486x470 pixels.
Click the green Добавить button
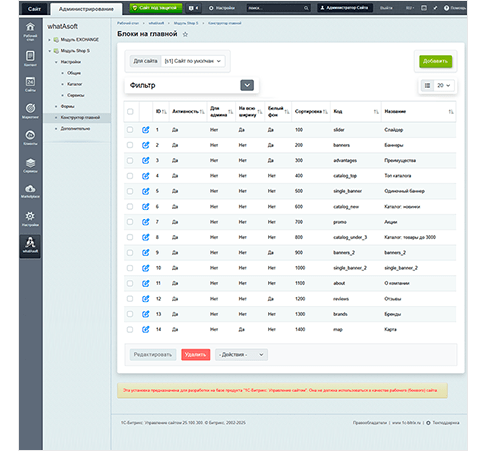(x=435, y=61)
